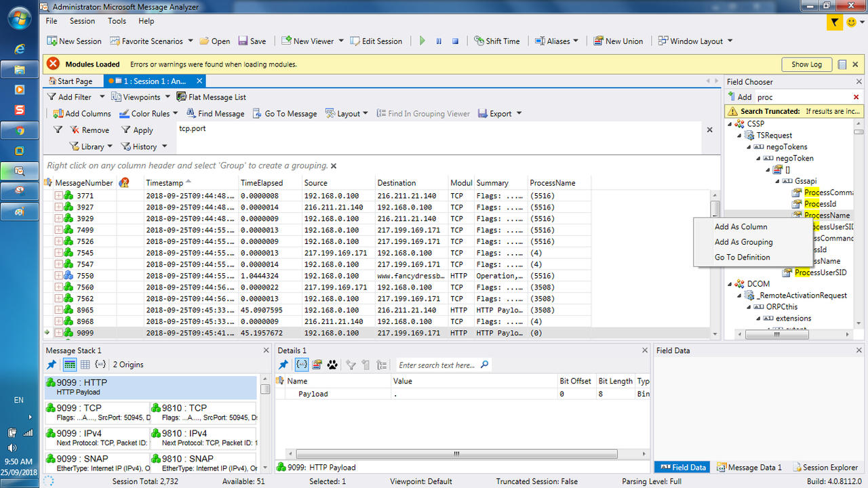
Task: Stop the session
Action: tap(456, 41)
